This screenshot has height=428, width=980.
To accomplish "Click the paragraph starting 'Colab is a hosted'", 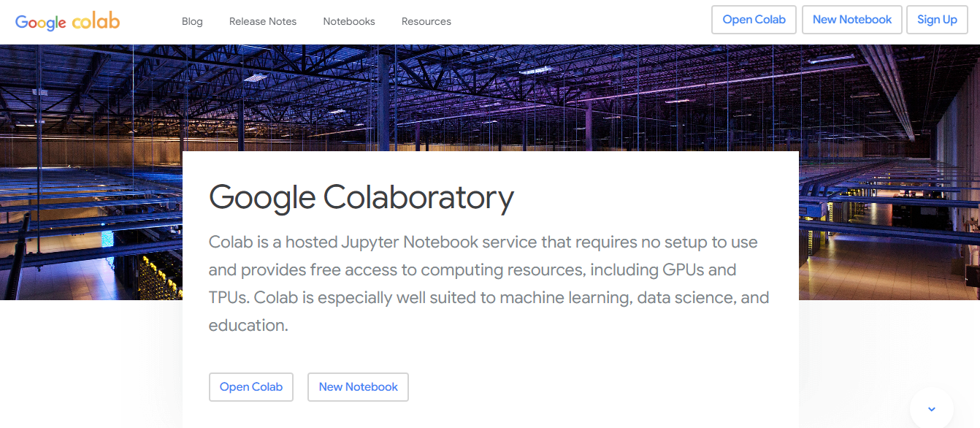I will 489,283.
